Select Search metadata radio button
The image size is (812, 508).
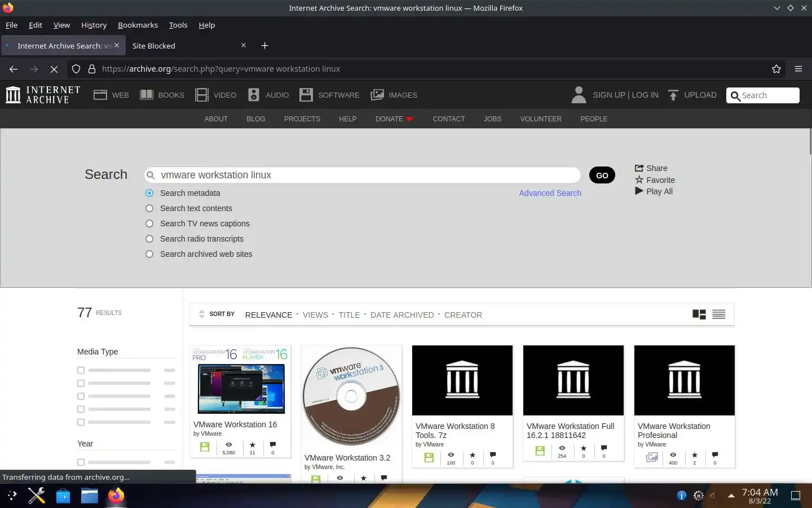pos(149,193)
